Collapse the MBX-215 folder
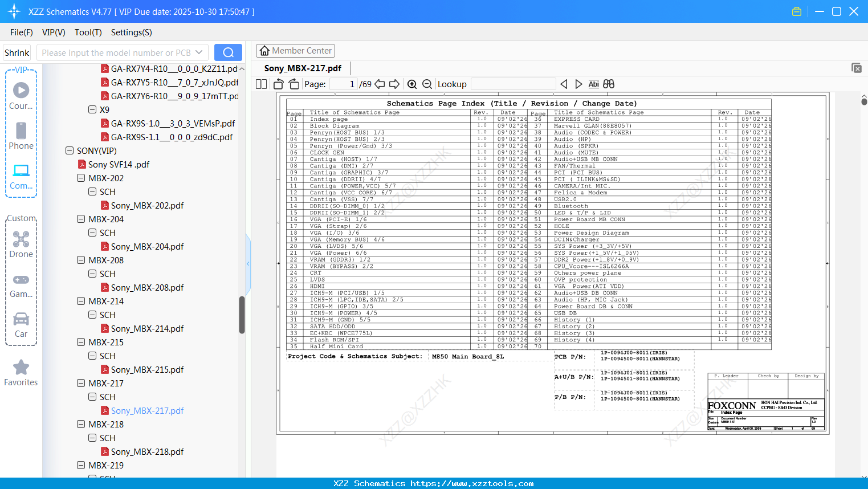 (x=81, y=342)
